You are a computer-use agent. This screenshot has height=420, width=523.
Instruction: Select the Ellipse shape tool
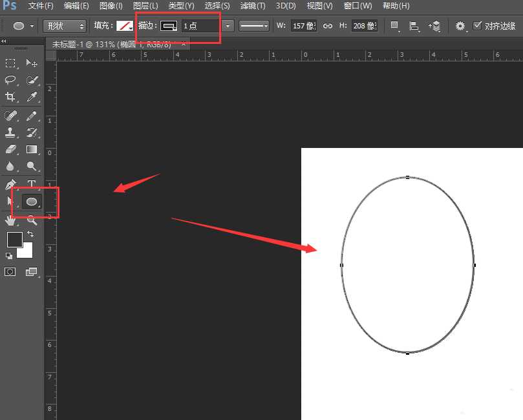(x=32, y=202)
